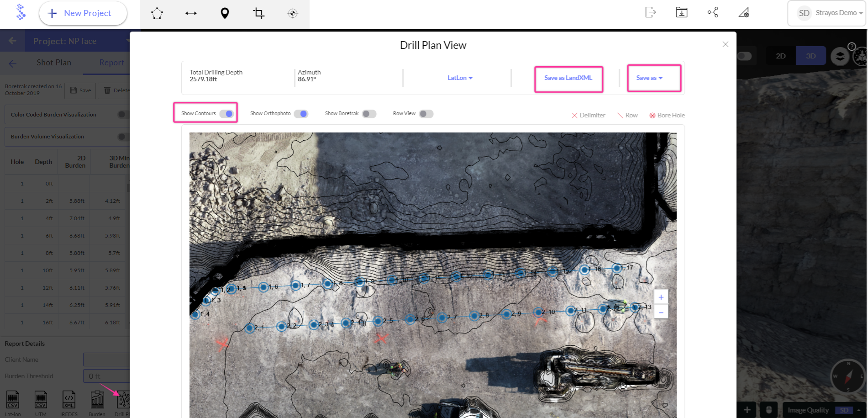Click the Strayos logo icon
The image size is (868, 418).
(21, 12)
